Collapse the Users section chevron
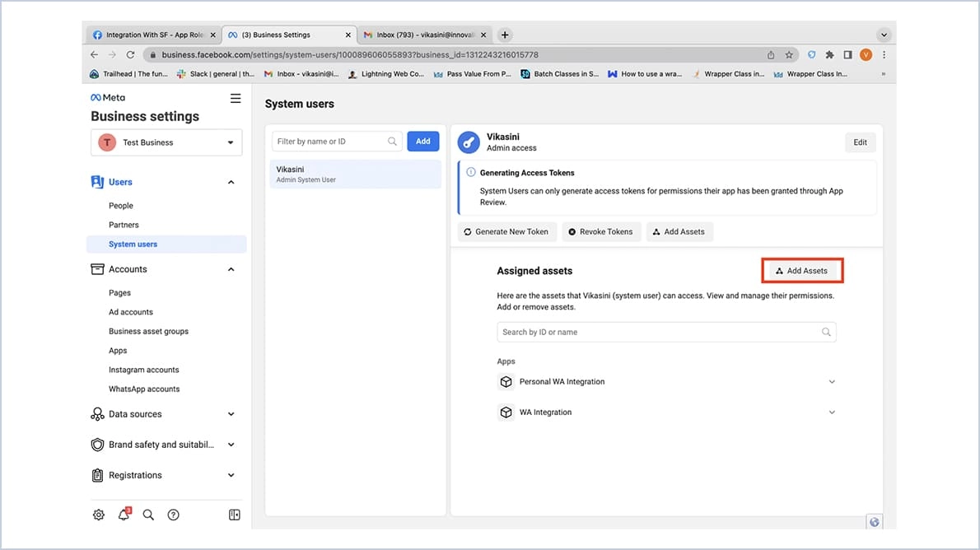Screen dimensions: 980x550 (231, 182)
